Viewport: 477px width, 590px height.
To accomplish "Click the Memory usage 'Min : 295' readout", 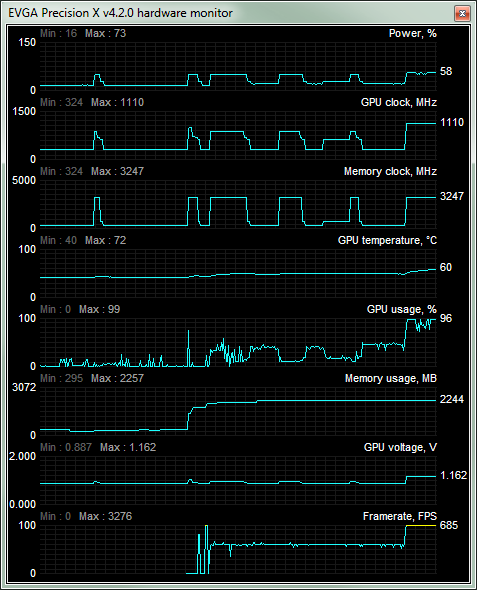I will 62,378.
